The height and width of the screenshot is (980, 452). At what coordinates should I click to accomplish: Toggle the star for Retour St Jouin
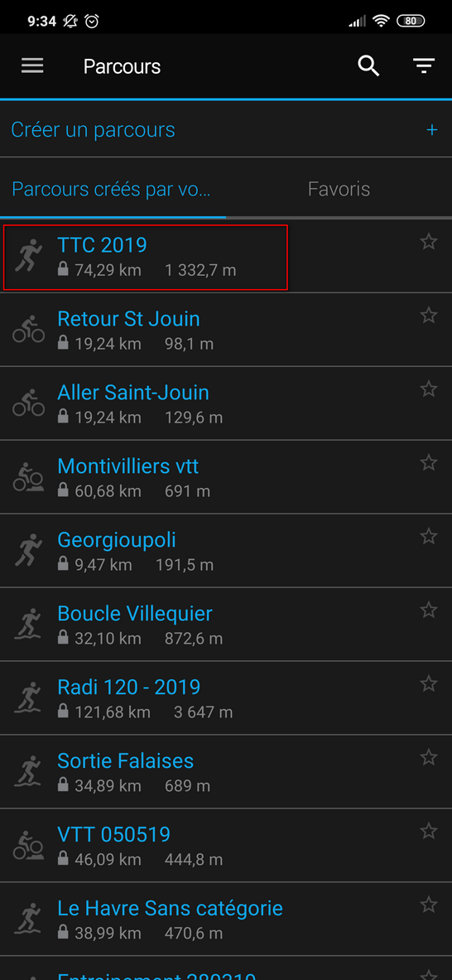coord(428,316)
